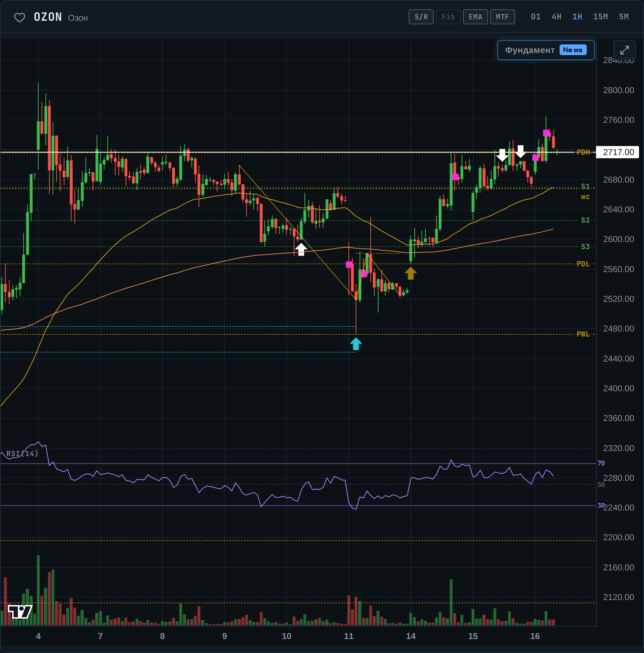This screenshot has width=644, height=653.
Task: Click the WC level label
Action: click(x=585, y=197)
